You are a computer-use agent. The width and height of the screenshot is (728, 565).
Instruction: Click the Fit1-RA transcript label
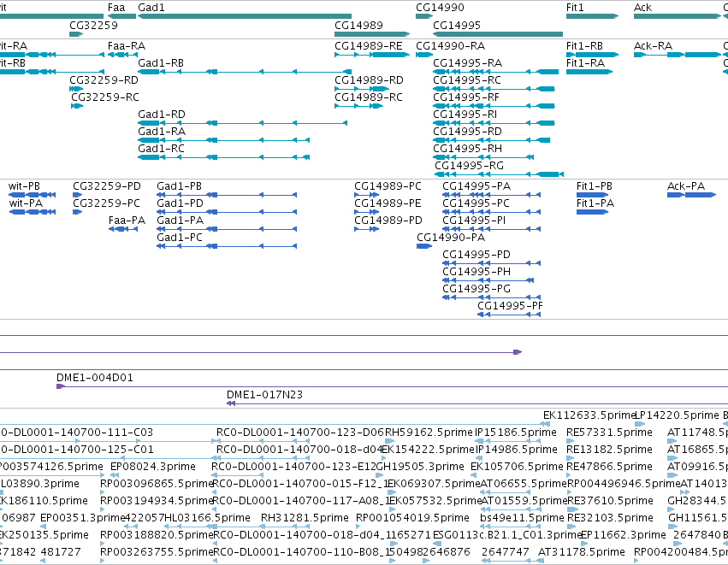(585, 63)
